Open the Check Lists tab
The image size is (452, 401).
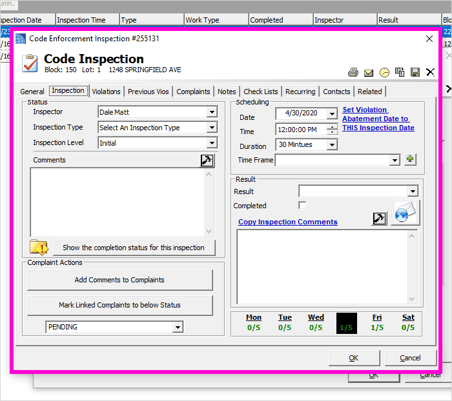click(260, 91)
